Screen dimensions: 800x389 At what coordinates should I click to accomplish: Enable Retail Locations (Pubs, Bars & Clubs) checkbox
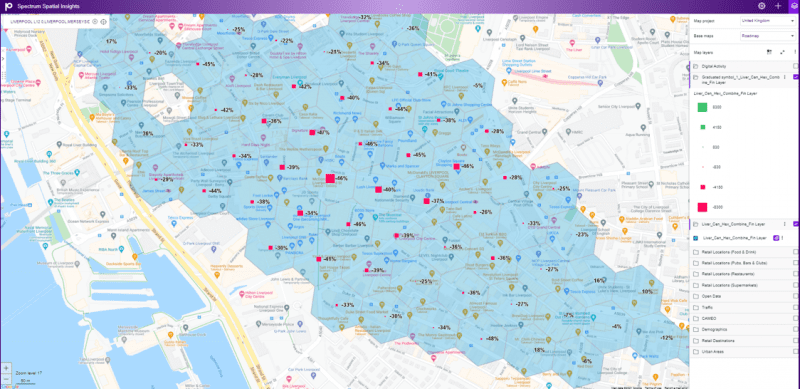coord(795,263)
